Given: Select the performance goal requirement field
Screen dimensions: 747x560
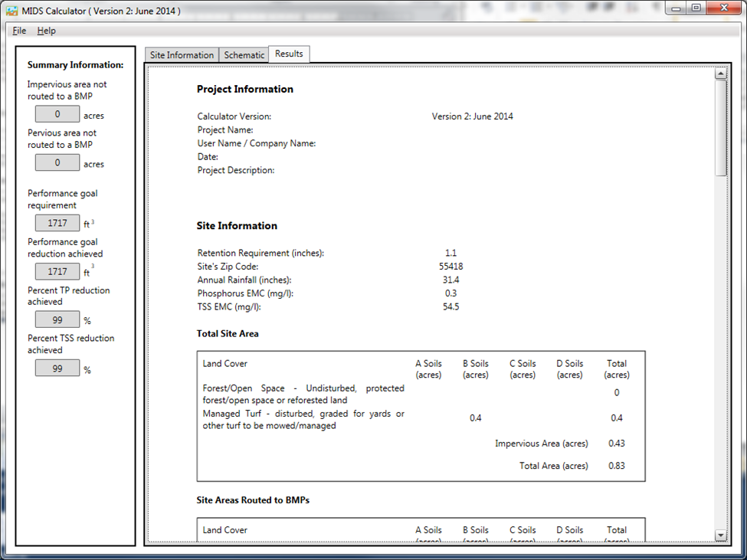Looking at the screenshot, I should pos(57,223).
